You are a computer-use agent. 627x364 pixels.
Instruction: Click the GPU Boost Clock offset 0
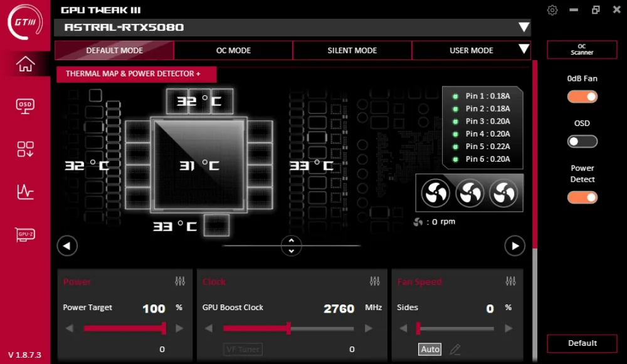[352, 349]
